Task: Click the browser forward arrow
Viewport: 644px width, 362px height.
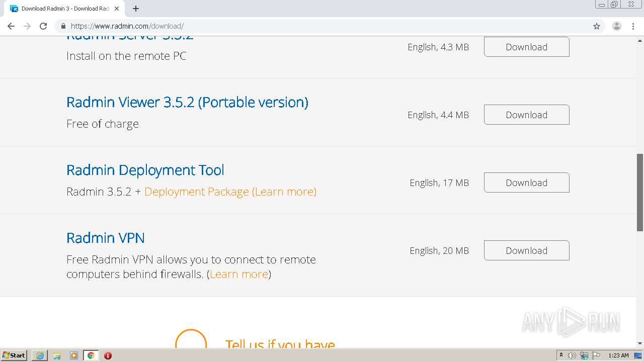Action: (27, 26)
